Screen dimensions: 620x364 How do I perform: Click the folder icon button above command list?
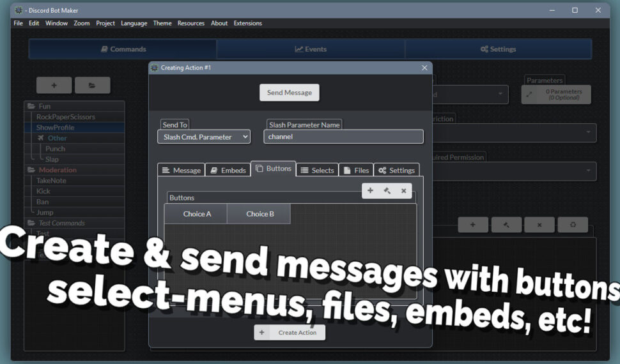coord(92,85)
